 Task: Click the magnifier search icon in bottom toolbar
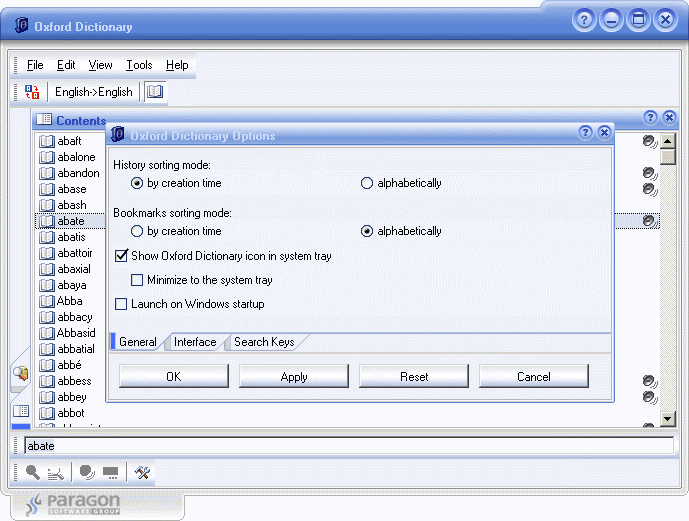click(33, 472)
